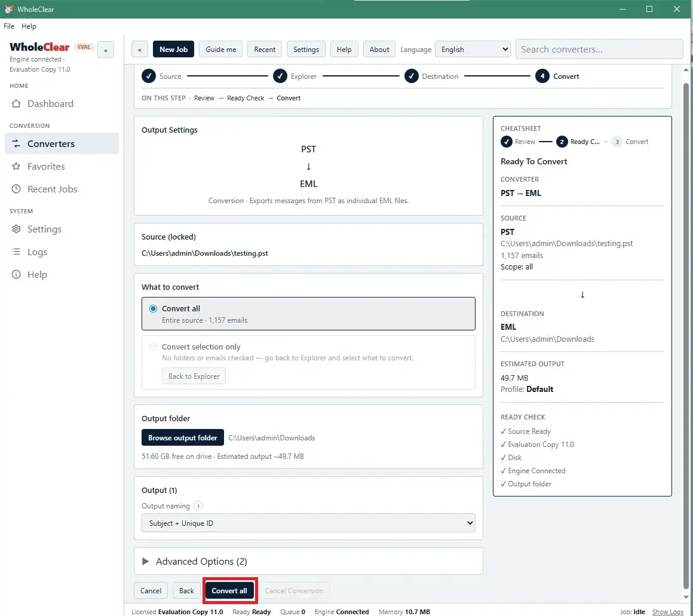Open the Help menu in menu bar
This screenshot has width=693, height=616.
click(x=29, y=26)
